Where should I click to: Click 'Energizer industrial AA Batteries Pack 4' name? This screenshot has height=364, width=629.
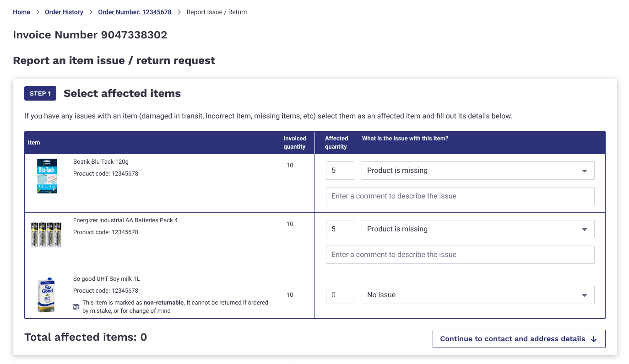point(125,220)
